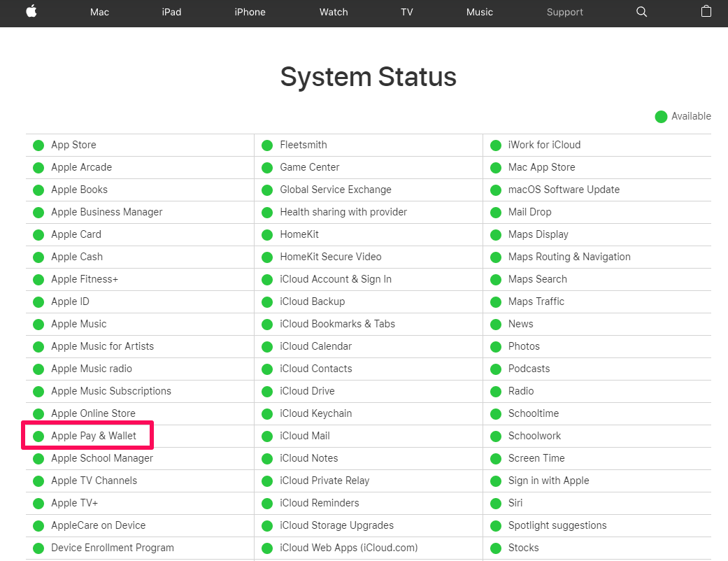Open the Watch navigation item
The image size is (728, 561).
tap(334, 12)
